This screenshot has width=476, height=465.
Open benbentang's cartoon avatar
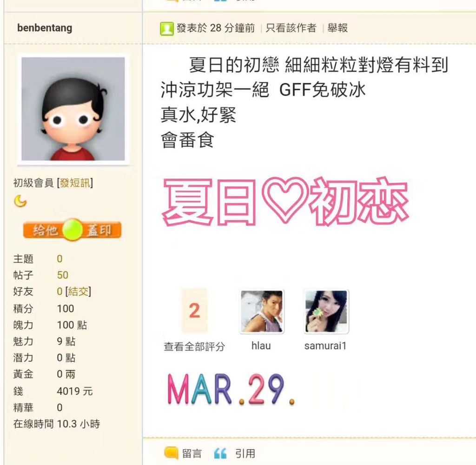click(73, 109)
